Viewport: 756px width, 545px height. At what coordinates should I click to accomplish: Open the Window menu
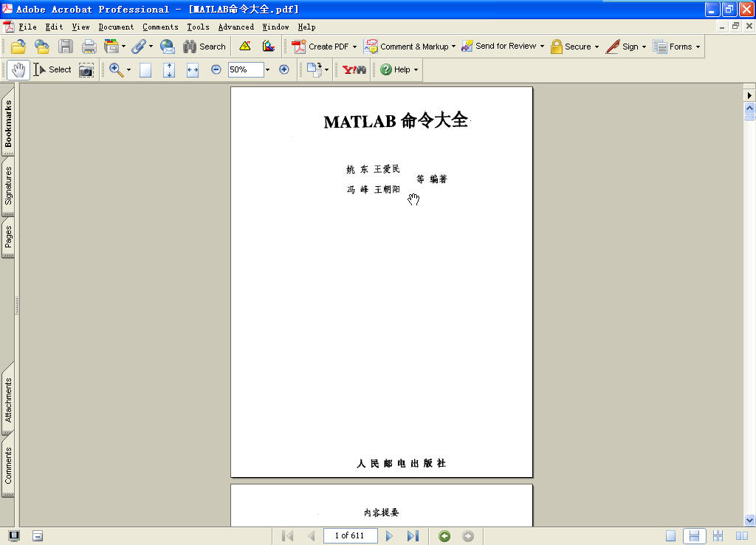[x=275, y=27]
